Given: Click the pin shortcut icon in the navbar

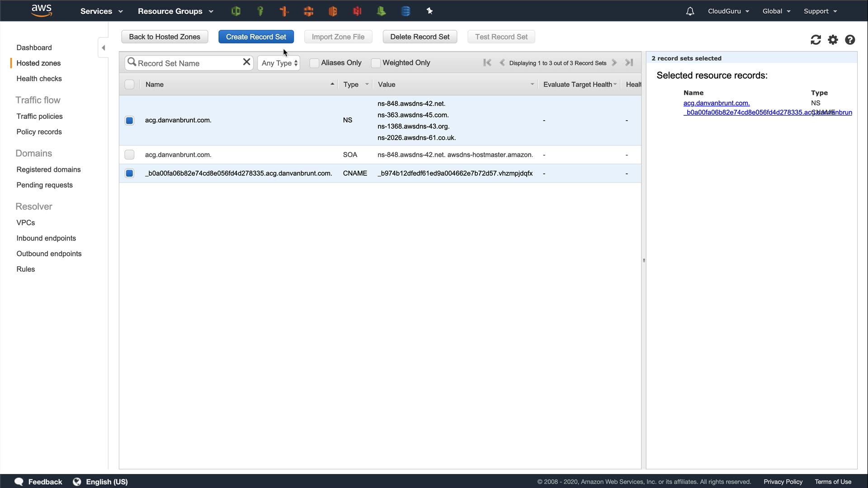Looking at the screenshot, I should coord(429,11).
